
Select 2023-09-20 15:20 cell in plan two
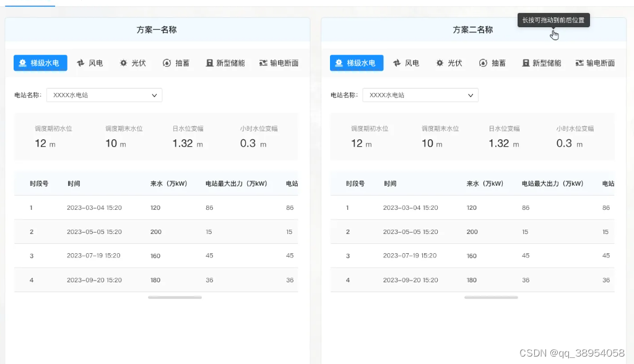click(410, 280)
